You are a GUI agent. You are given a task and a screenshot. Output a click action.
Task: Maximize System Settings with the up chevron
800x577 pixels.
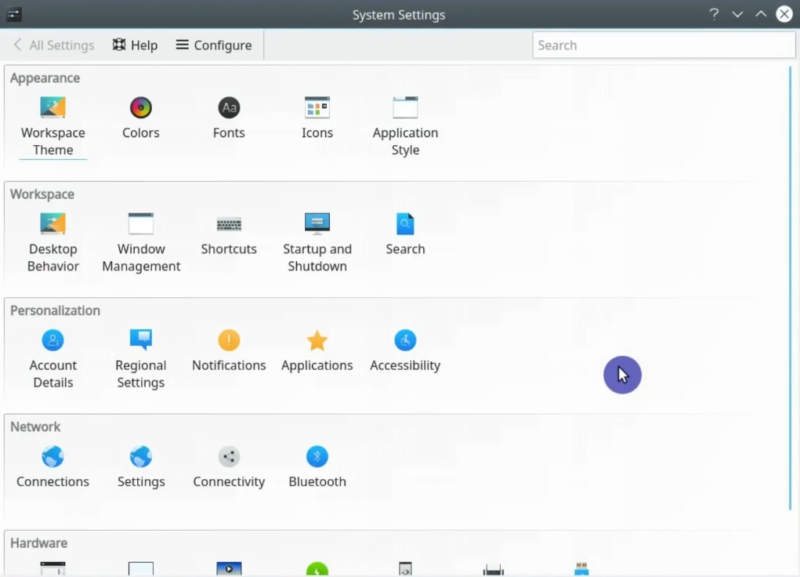point(761,14)
